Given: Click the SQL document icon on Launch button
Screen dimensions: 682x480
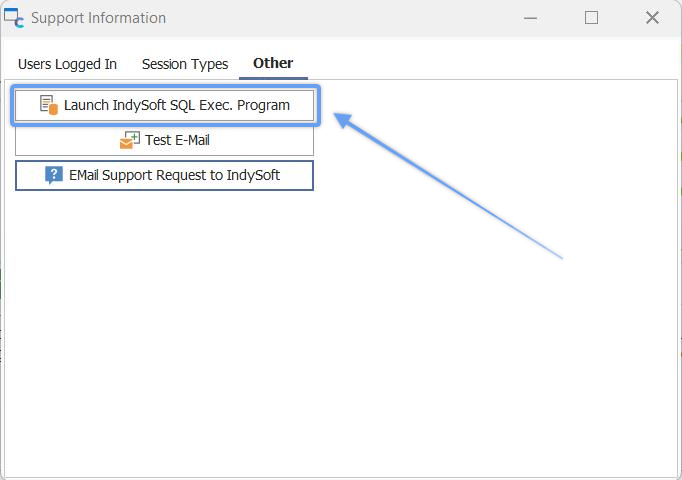Looking at the screenshot, I should (49, 105).
